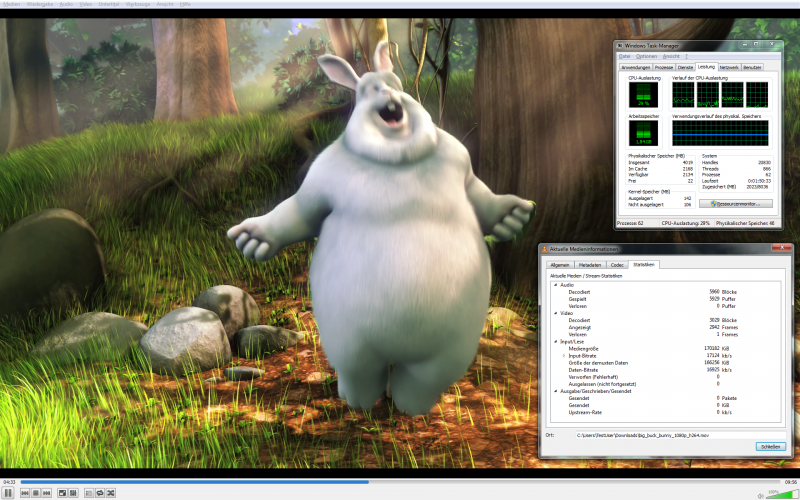Switch to Metadaten tab in Medieninformationen
Image resolution: width=800 pixels, height=500 pixels.
(590, 265)
